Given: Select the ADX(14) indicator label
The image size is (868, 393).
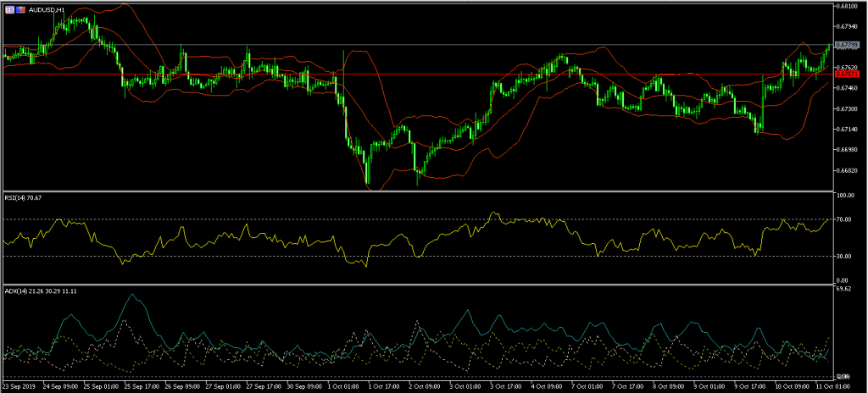Looking at the screenshot, I should tap(17, 291).
